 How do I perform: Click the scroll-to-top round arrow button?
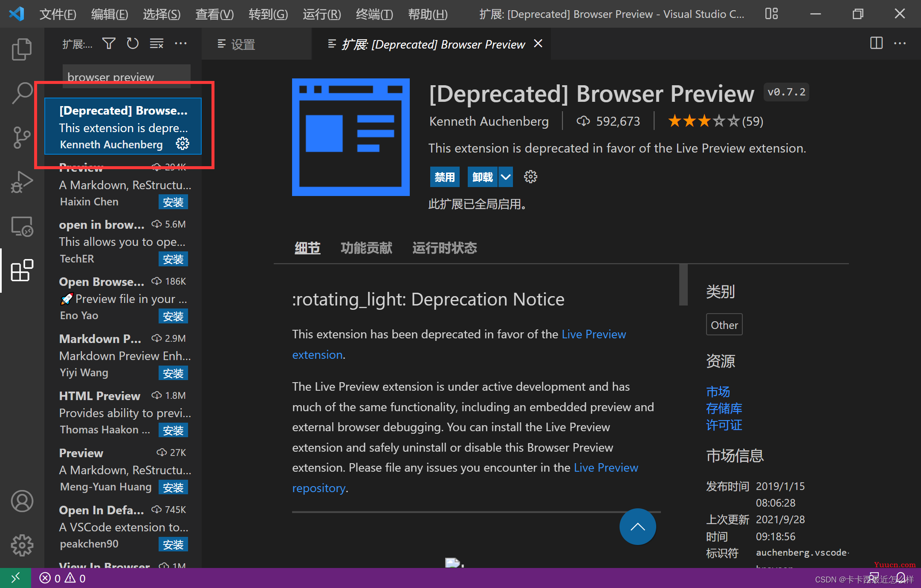pos(637,527)
